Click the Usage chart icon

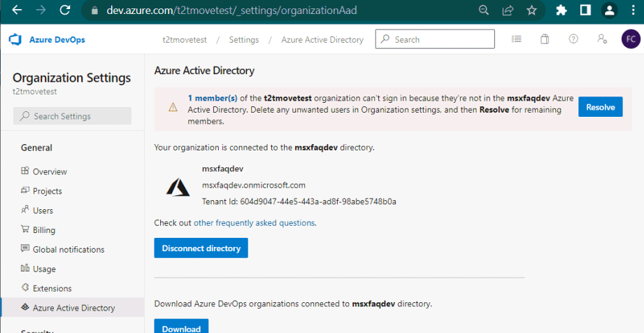pos(25,268)
